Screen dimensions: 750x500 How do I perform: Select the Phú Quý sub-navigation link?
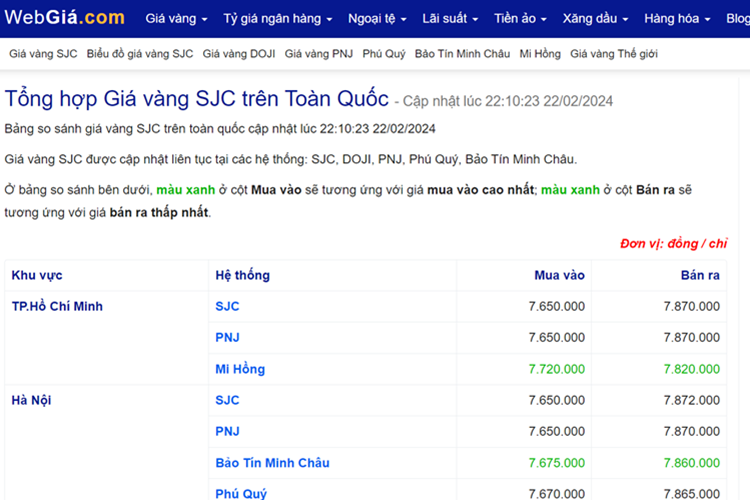click(x=384, y=54)
